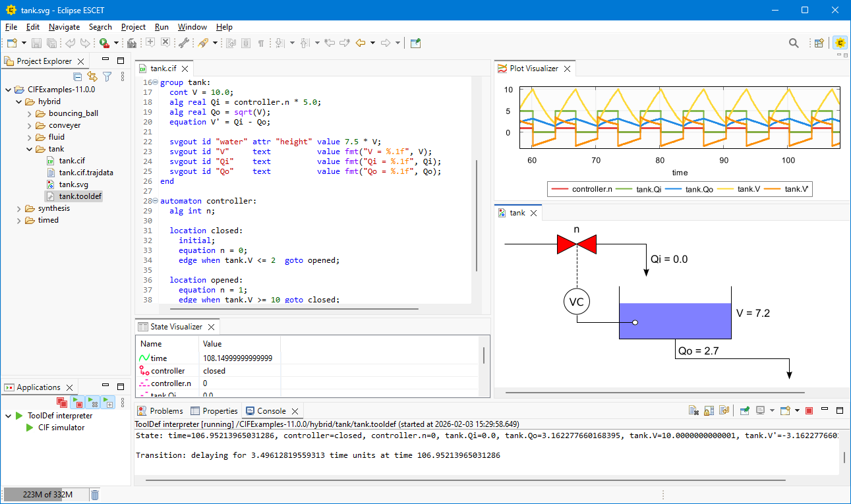The image size is (851, 504).
Task: Toggle show whitespace characters in editor
Action: [261, 42]
